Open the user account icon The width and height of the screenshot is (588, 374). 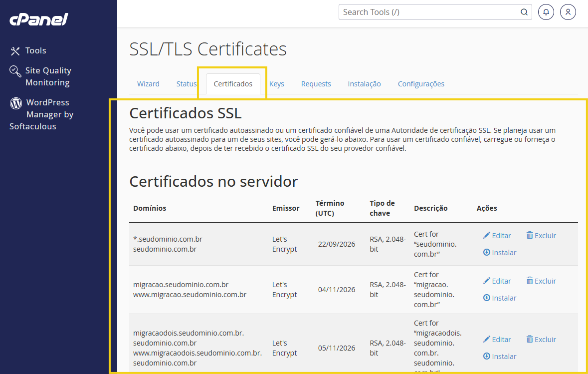568,12
